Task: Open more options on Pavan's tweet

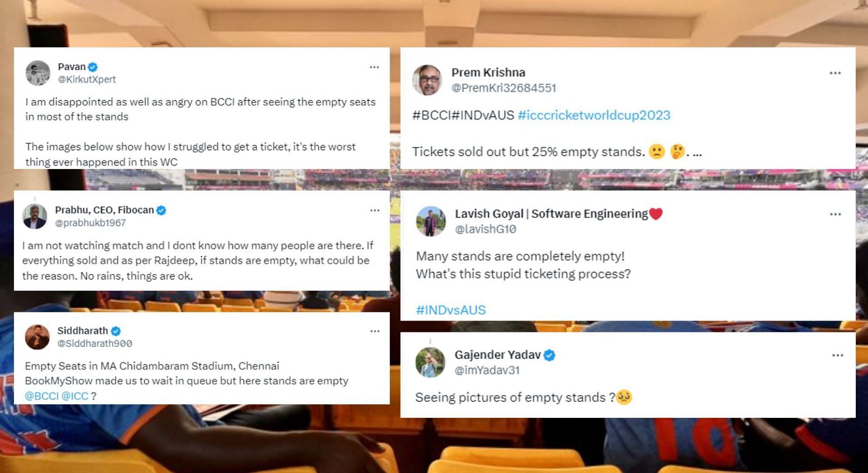Action: point(374,67)
